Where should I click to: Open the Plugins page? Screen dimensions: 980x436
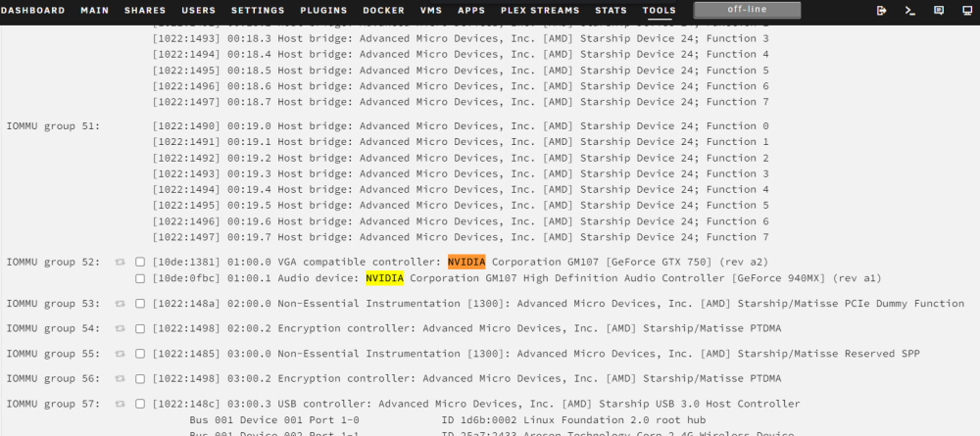(x=323, y=11)
